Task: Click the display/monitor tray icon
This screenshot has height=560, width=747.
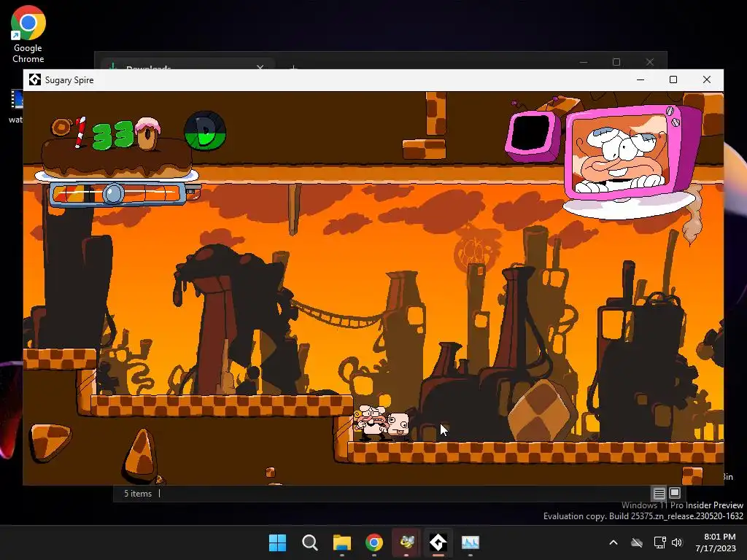Action: (x=659, y=542)
